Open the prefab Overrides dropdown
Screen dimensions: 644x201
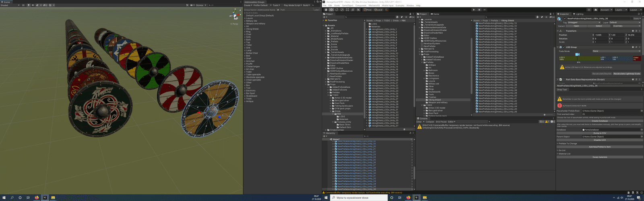click(626, 26)
